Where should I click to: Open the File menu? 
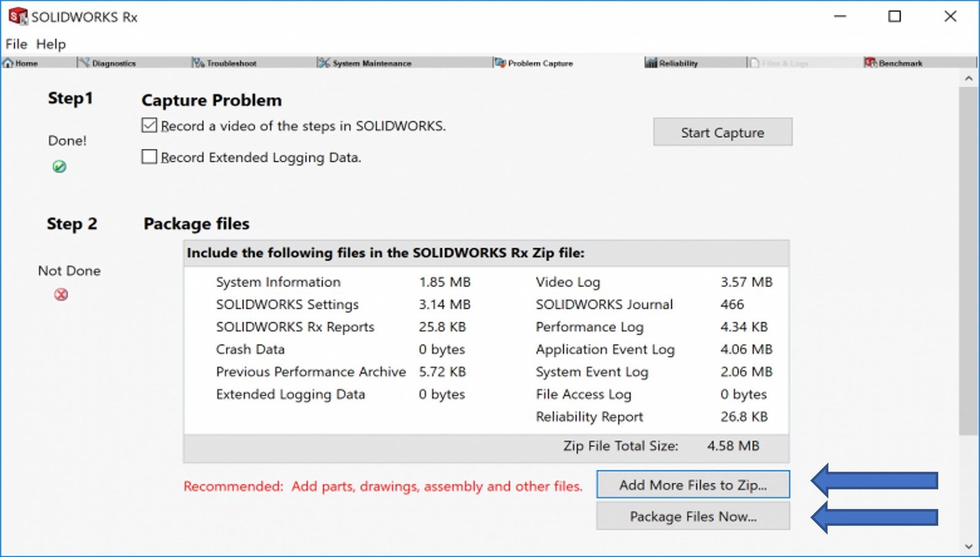point(17,44)
